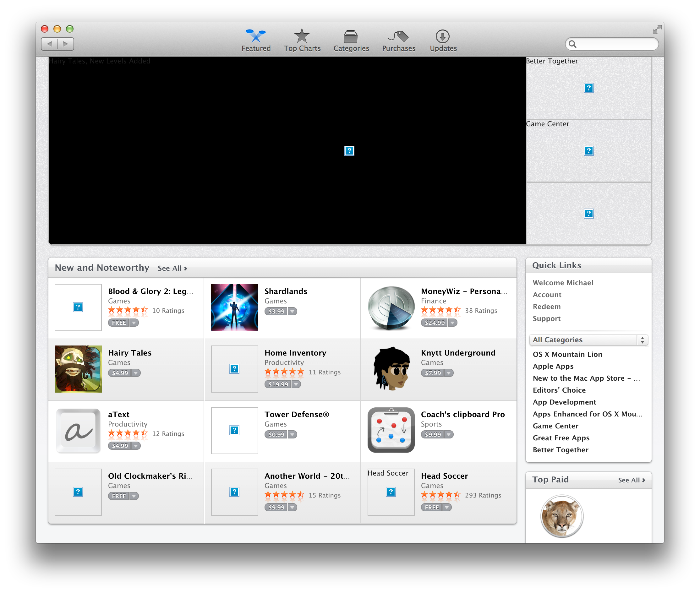Open the OS X Mountain Lion link
Screen dimensions: 700x593
pos(567,354)
